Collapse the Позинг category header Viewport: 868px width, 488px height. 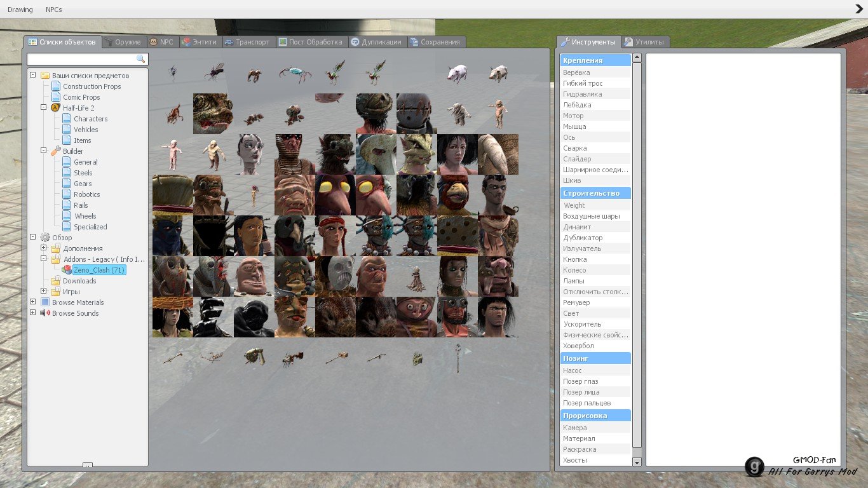595,358
